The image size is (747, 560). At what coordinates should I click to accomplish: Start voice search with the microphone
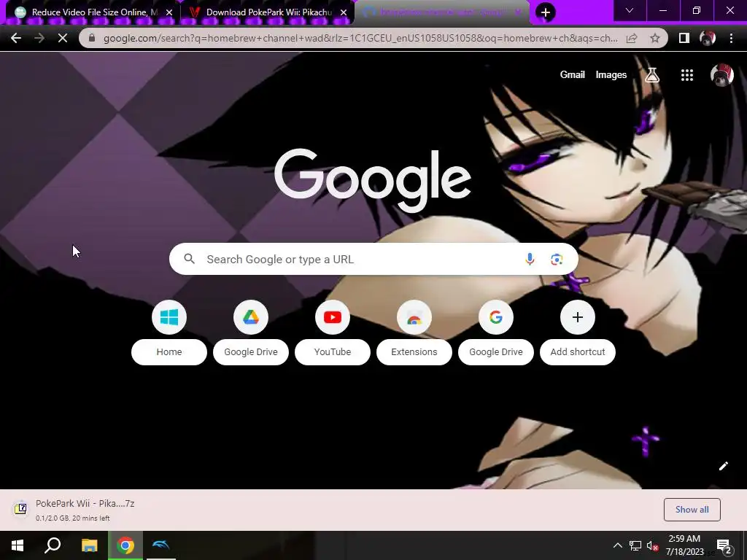click(x=530, y=259)
